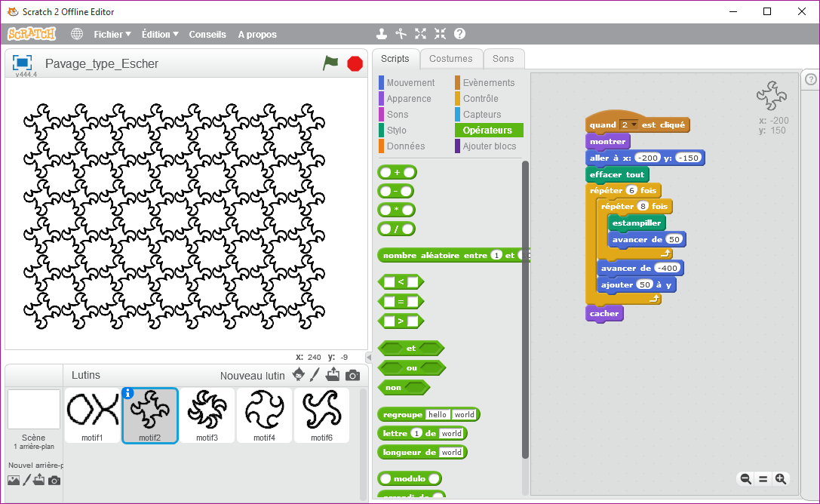The height and width of the screenshot is (504, 820).
Task: Toggle full screen stage mode
Action: pyautogui.click(x=22, y=63)
